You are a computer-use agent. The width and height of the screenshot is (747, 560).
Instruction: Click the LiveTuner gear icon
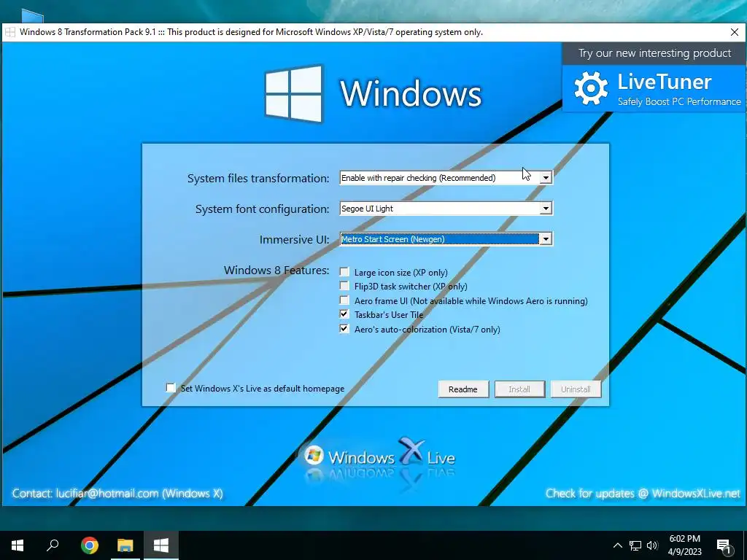click(591, 88)
